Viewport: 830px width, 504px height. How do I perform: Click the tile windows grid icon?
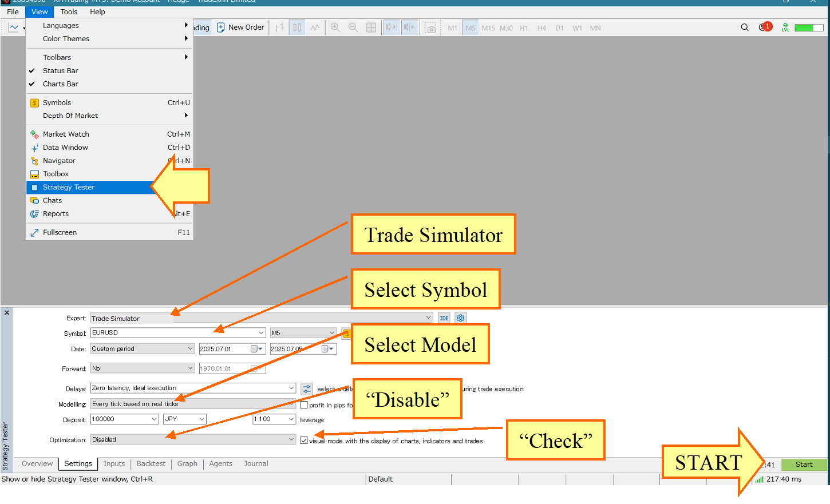(371, 27)
